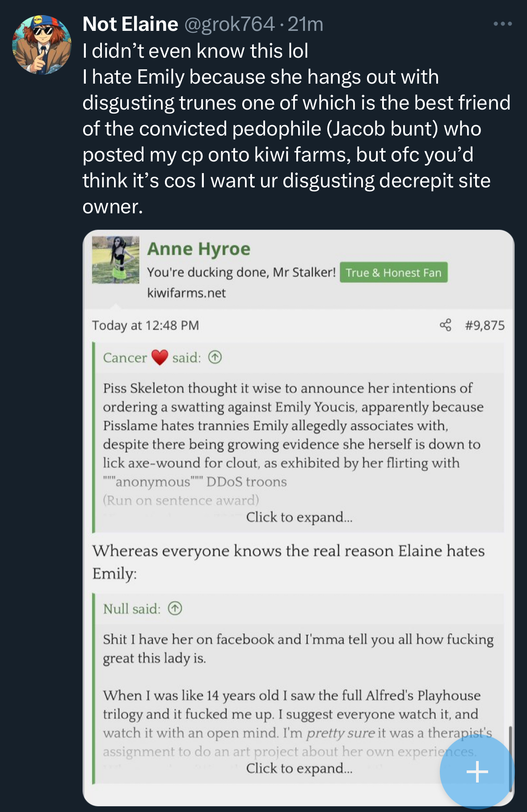Image resolution: width=527 pixels, height=812 pixels.
Task: Click the True & Honest Fan badge
Action: [x=393, y=272]
